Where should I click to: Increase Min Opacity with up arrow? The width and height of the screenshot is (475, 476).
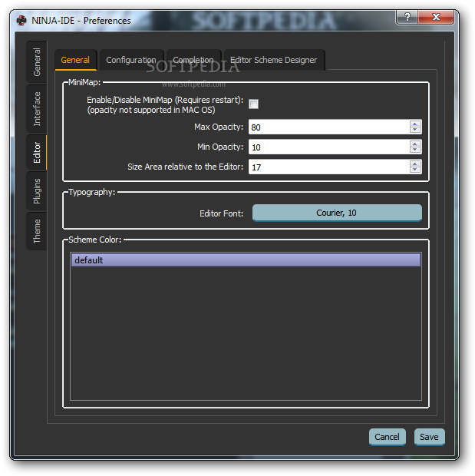[x=415, y=144]
